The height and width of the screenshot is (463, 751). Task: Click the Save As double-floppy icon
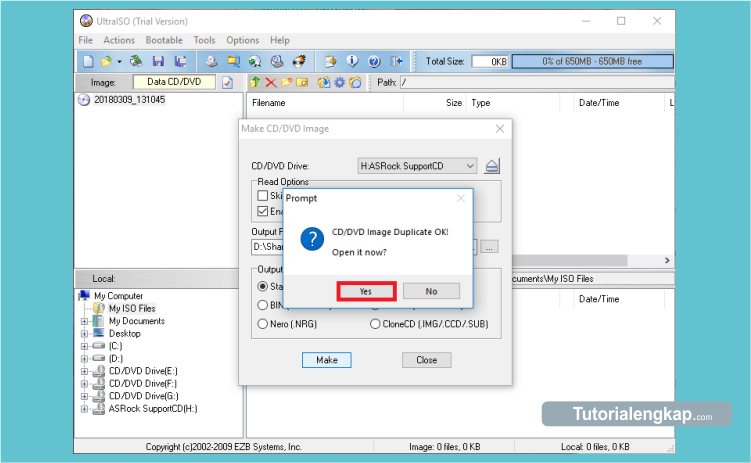click(181, 61)
